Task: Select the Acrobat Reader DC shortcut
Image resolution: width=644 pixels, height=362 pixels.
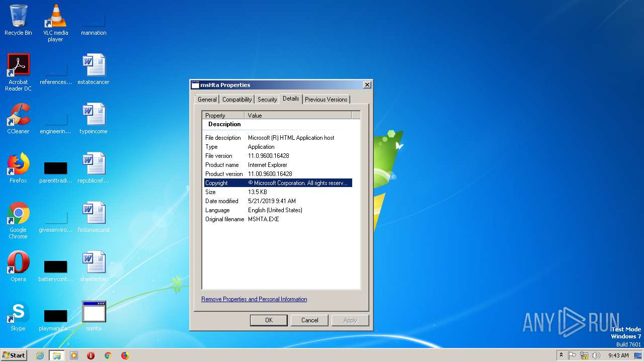Action: pos(18,72)
